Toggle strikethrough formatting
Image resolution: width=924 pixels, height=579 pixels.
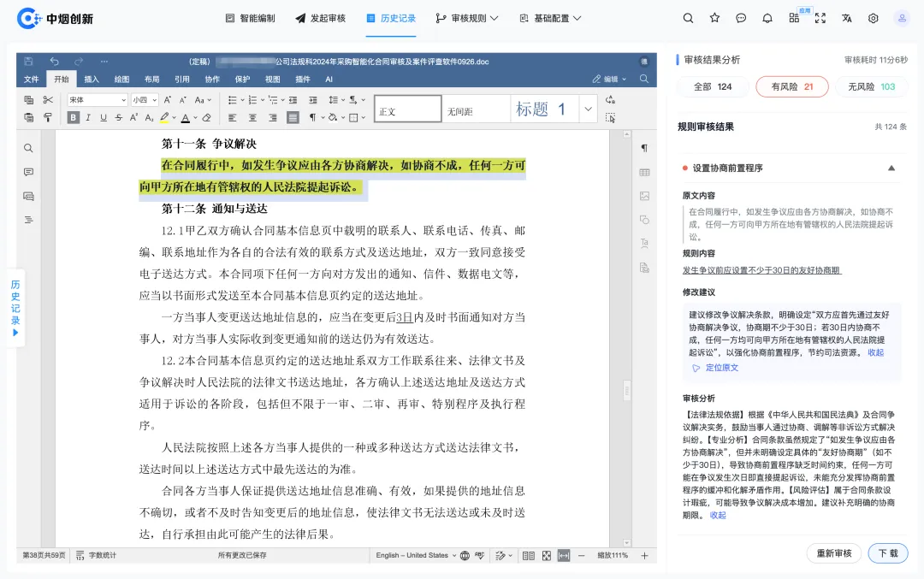[119, 118]
